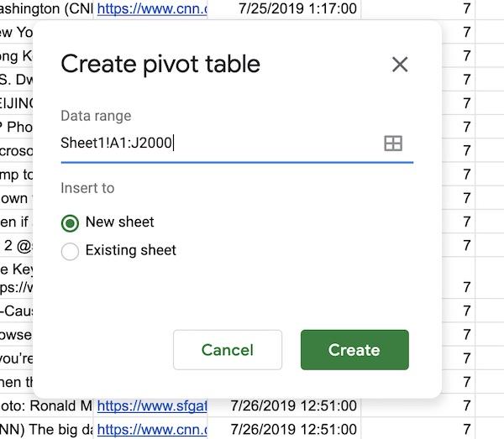Select date cell in the bottom row

284,429
